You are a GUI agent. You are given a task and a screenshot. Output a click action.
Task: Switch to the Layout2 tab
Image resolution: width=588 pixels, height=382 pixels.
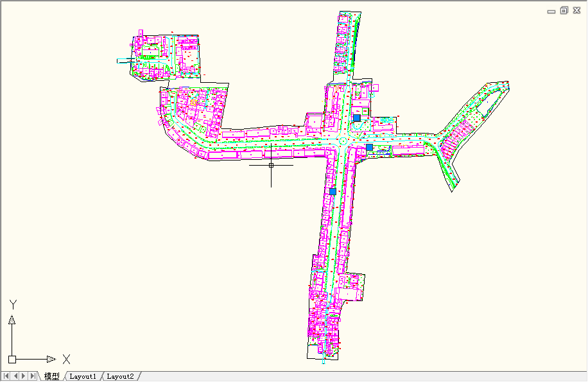(120, 376)
